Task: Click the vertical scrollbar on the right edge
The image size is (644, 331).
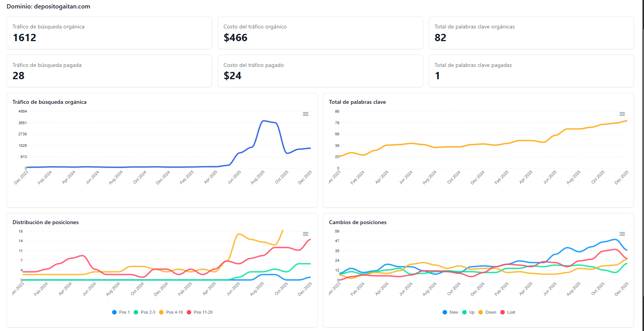Action: tap(642, 154)
